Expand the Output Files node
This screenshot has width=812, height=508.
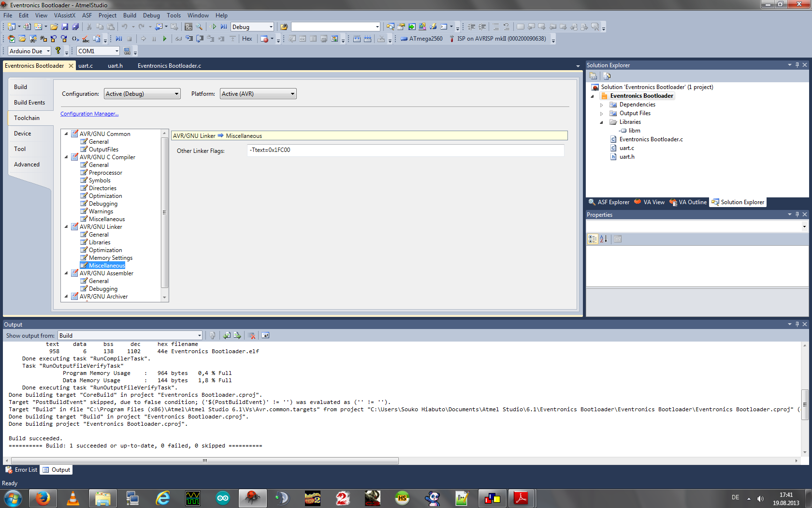pos(602,113)
